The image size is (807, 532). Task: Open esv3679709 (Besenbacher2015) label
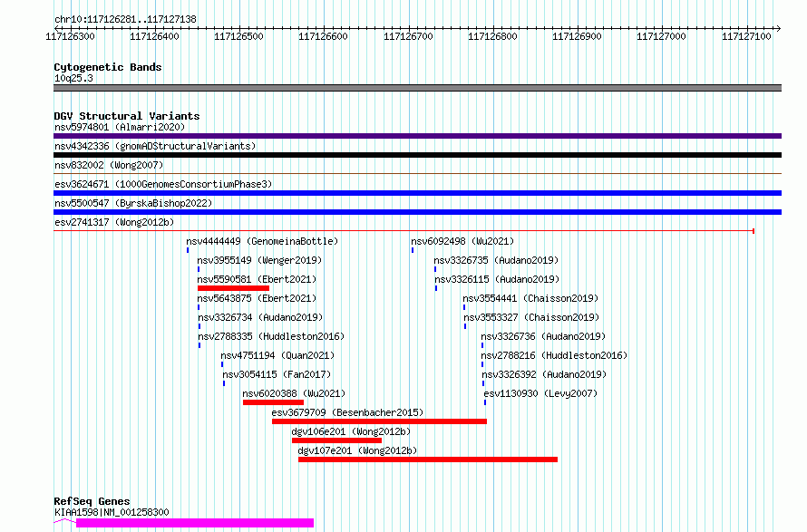pyautogui.click(x=347, y=412)
